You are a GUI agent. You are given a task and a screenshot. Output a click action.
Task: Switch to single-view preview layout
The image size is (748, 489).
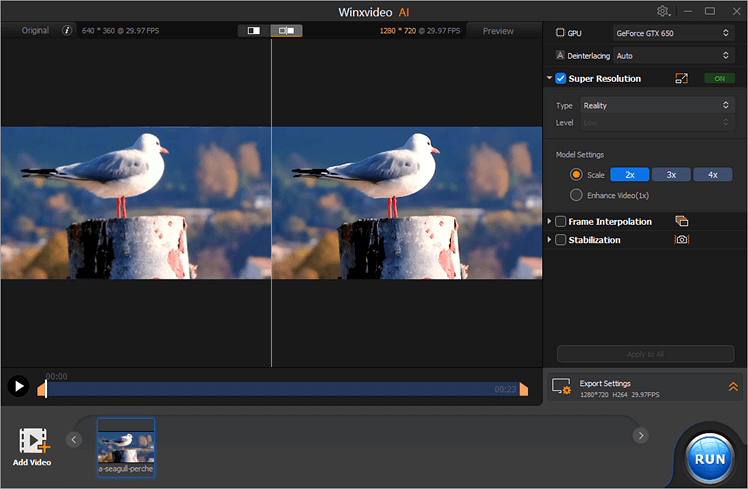pos(254,31)
